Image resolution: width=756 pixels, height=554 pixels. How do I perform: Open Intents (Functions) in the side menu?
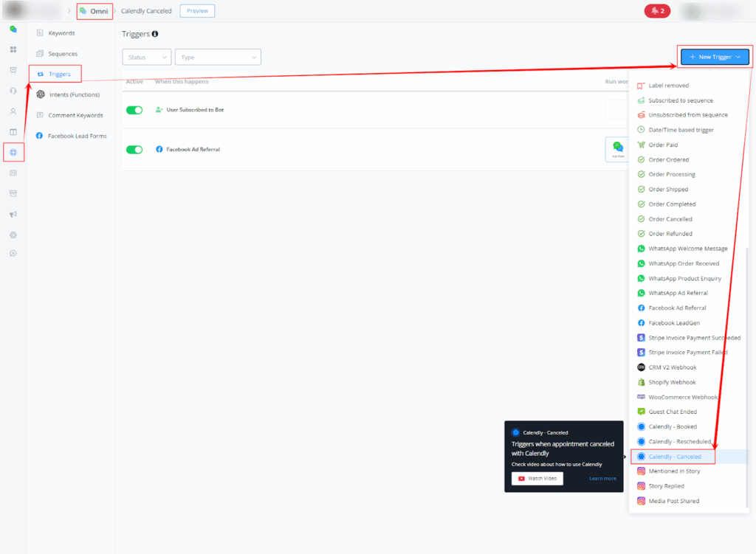[x=73, y=94]
